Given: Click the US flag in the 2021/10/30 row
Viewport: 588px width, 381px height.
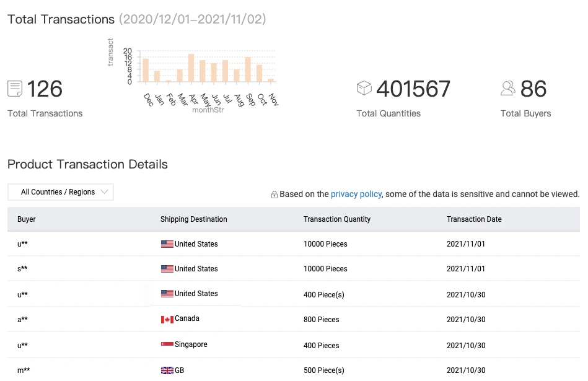Looking at the screenshot, I should click(167, 294).
